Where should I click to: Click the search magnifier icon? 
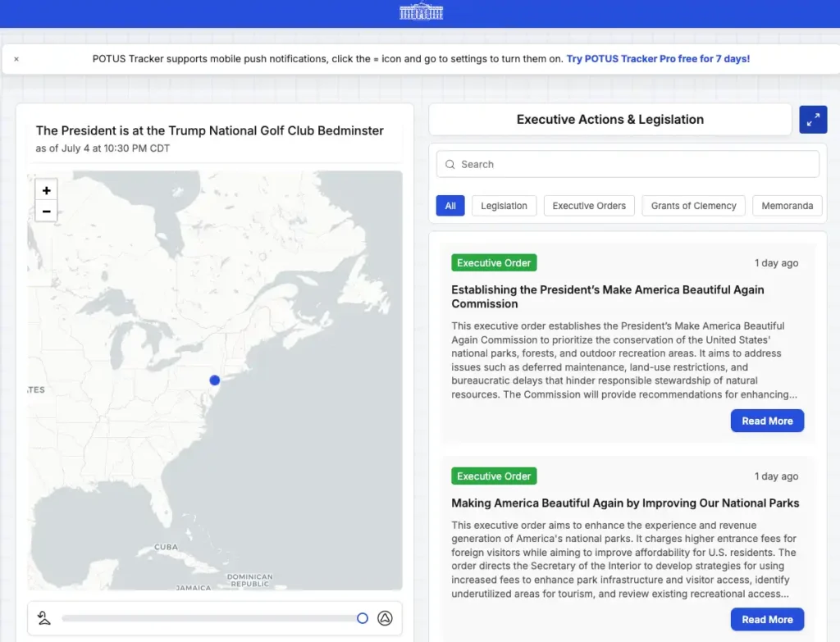click(x=450, y=164)
